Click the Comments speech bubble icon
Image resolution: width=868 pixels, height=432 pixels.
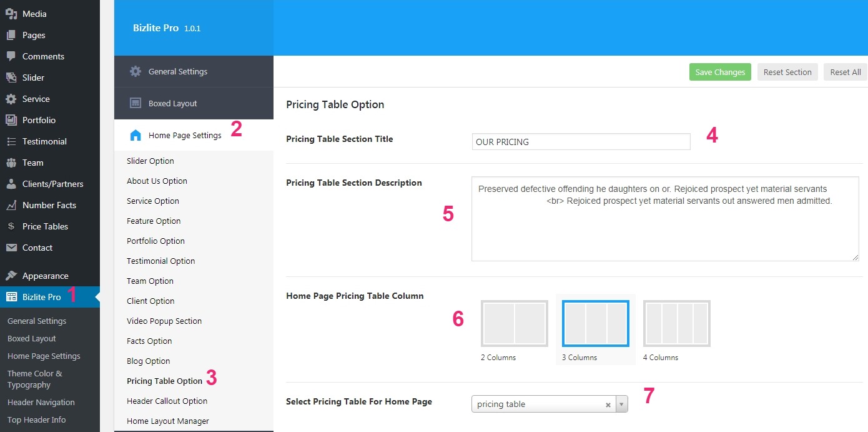coord(11,56)
